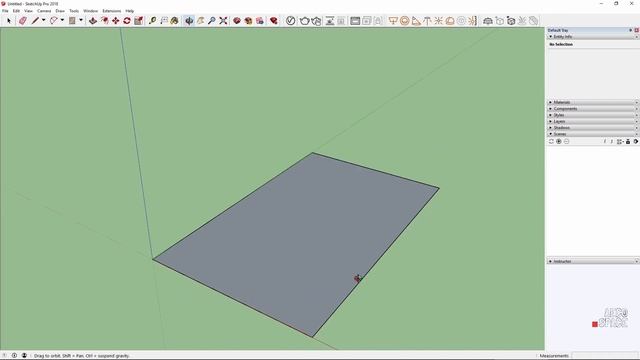Pick the Select arrow tool

pyautogui.click(x=9, y=20)
